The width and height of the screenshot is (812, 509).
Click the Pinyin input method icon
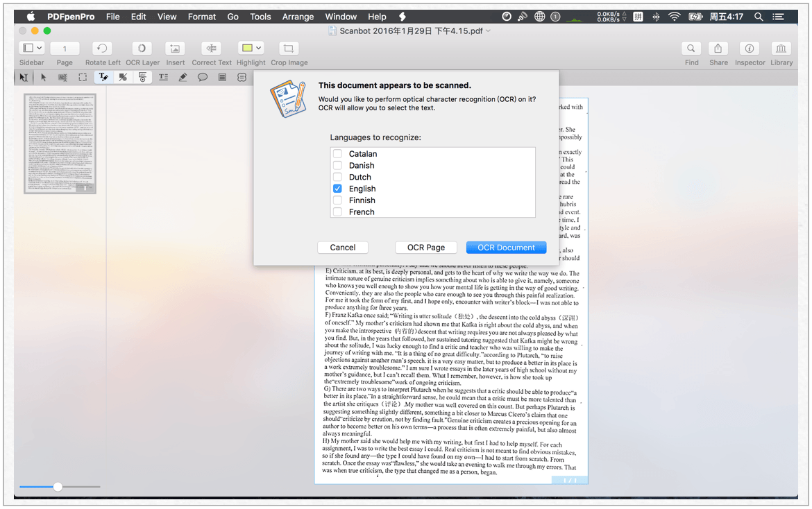click(638, 17)
